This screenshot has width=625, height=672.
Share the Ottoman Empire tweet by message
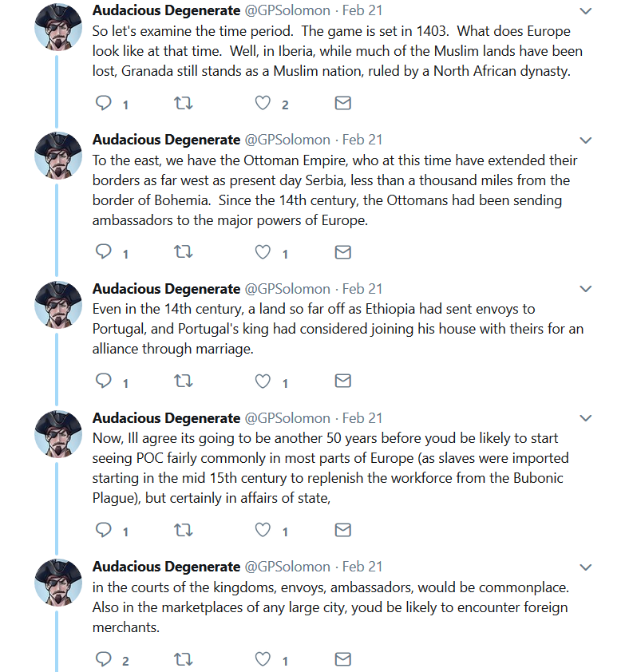[343, 252]
